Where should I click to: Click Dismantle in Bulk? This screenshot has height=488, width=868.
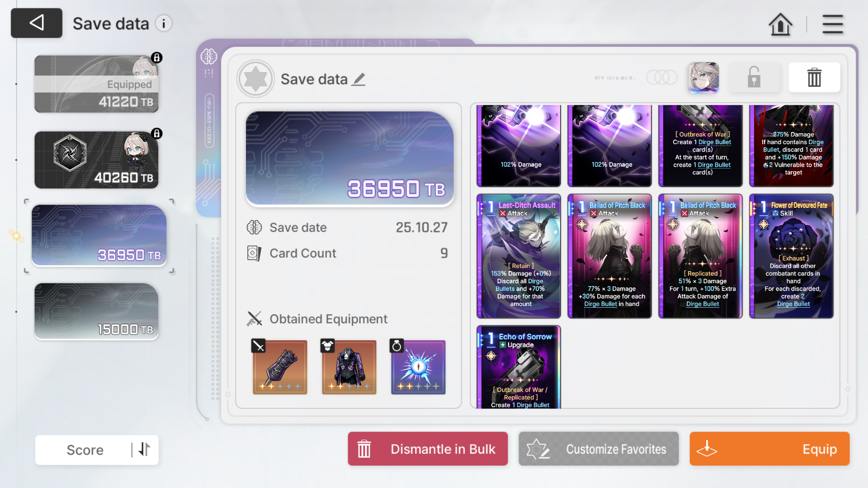428,449
